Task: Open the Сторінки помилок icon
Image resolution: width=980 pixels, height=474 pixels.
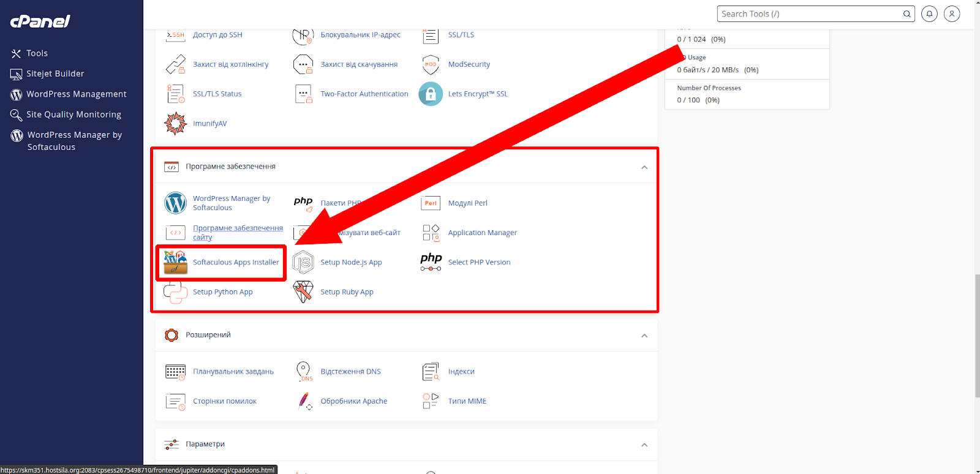Action: [175, 402]
